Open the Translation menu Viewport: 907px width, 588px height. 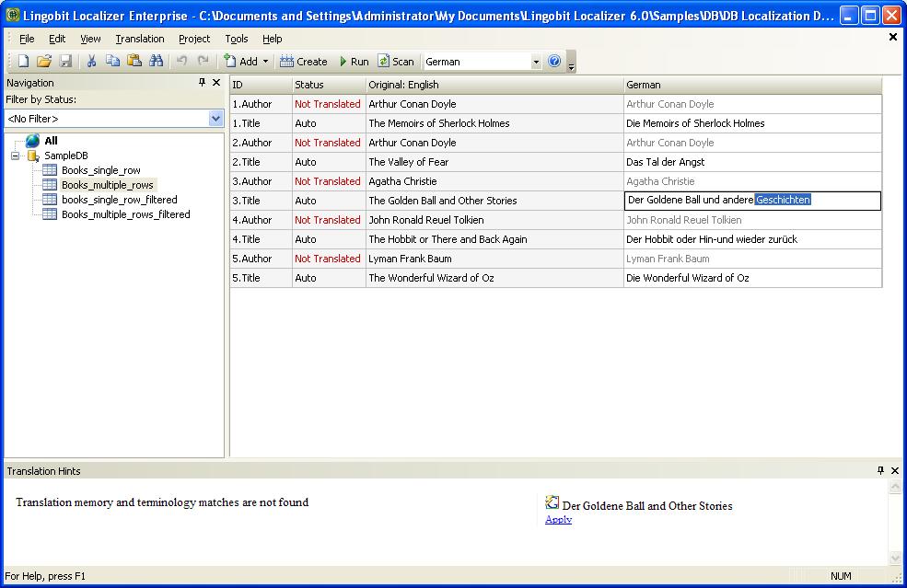pos(139,39)
